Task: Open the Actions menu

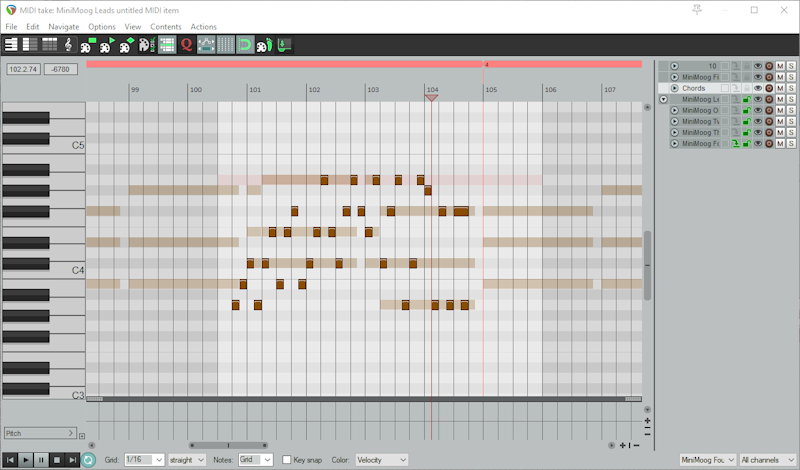Action: 203,26
